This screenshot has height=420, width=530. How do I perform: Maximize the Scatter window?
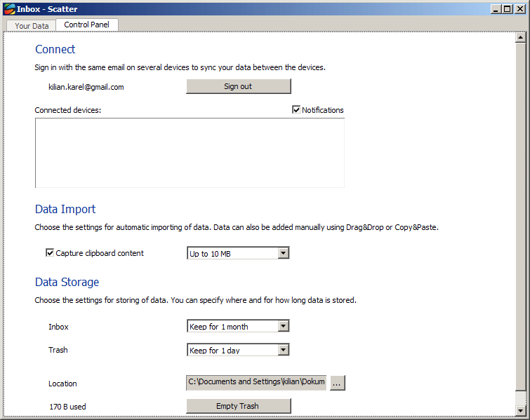point(508,9)
